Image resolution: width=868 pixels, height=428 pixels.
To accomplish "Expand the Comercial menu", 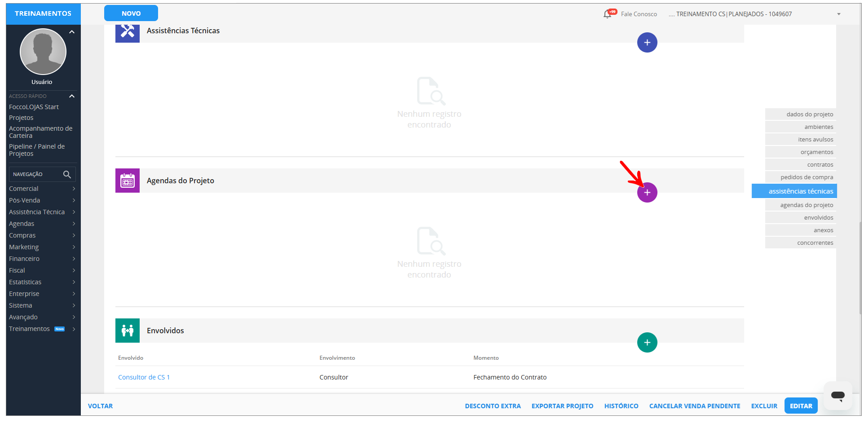I will click(42, 189).
